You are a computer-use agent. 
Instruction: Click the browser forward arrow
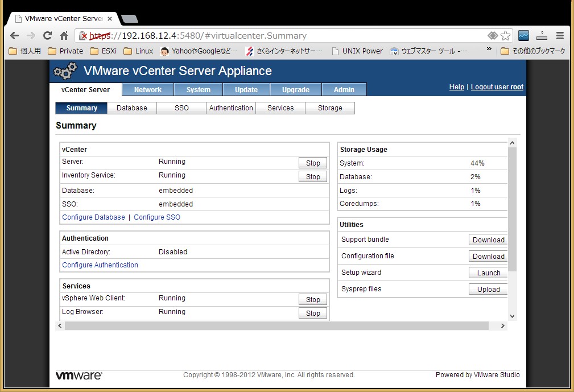pos(31,35)
